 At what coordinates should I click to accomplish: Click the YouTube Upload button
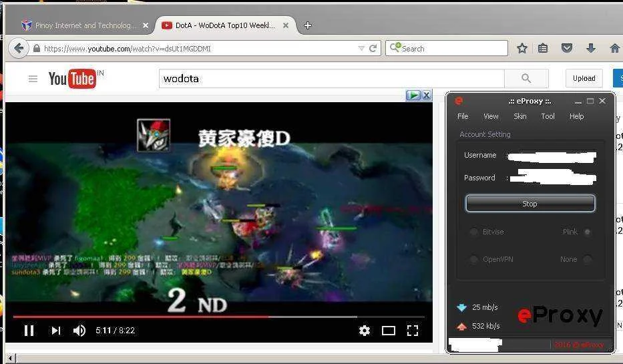click(584, 78)
